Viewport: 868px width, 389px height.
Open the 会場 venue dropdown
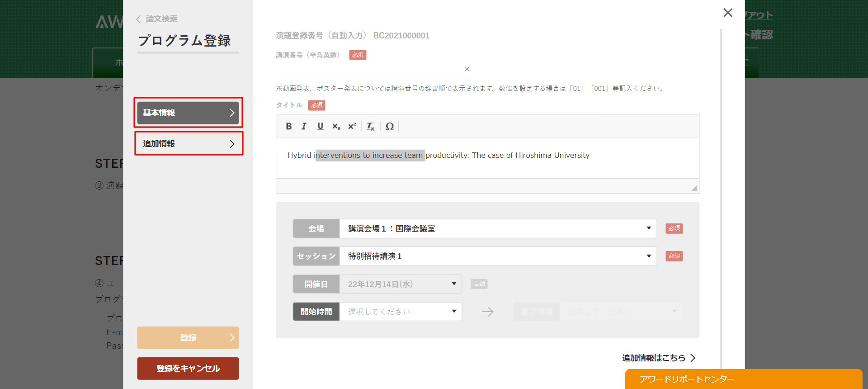coord(497,228)
